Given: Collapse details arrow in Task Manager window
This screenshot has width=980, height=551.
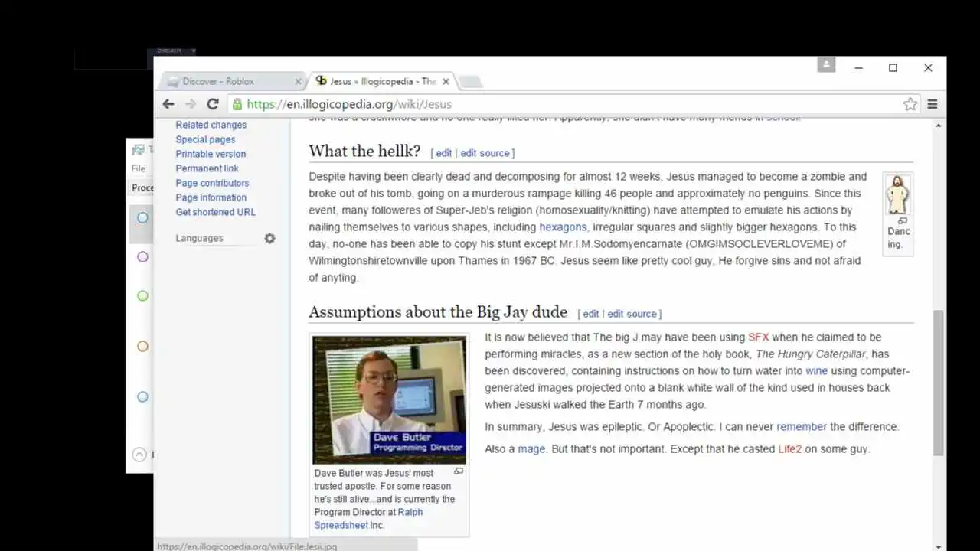Looking at the screenshot, I should (139, 455).
